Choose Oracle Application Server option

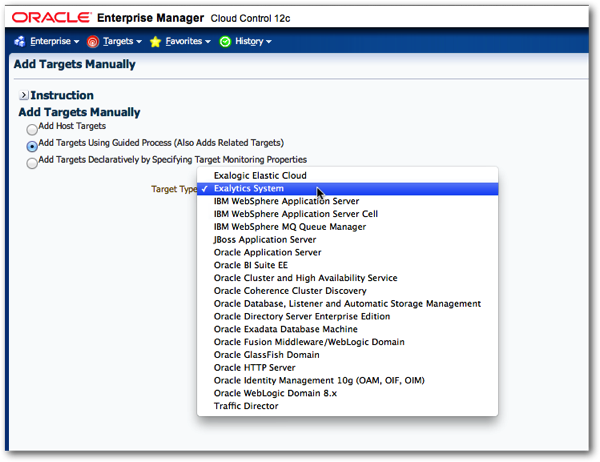click(347, 252)
